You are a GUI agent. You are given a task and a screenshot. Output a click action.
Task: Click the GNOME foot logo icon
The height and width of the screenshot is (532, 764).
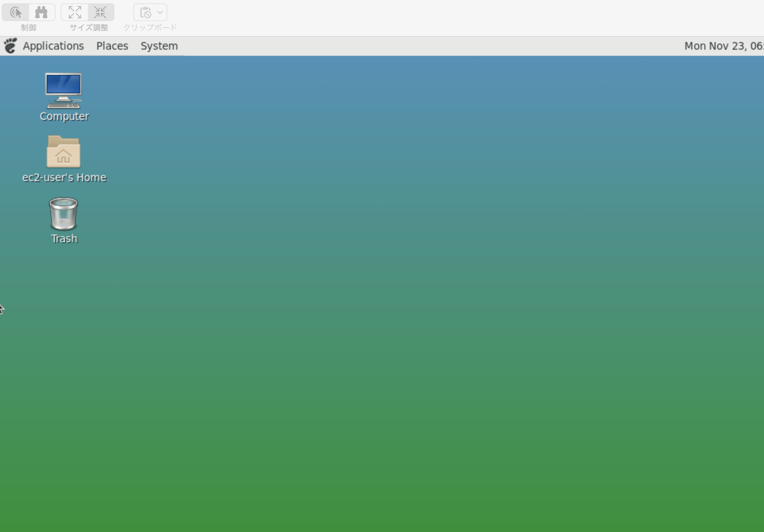10,46
